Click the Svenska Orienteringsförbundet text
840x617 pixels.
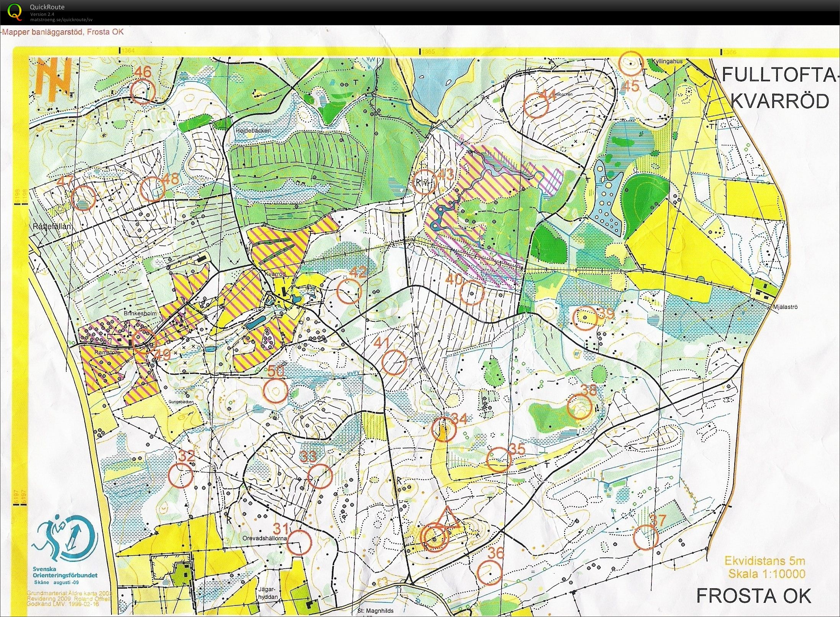(x=65, y=572)
